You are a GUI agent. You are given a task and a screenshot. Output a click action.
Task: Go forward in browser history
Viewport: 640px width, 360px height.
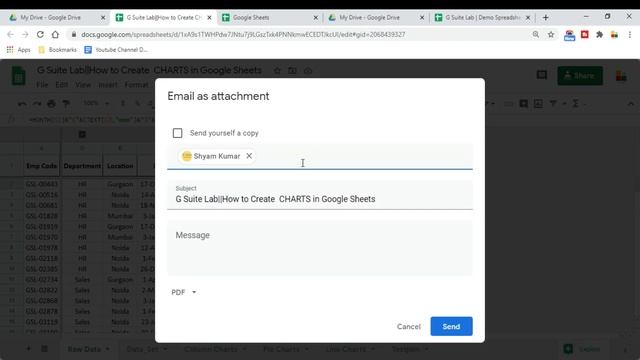[x=25, y=35]
